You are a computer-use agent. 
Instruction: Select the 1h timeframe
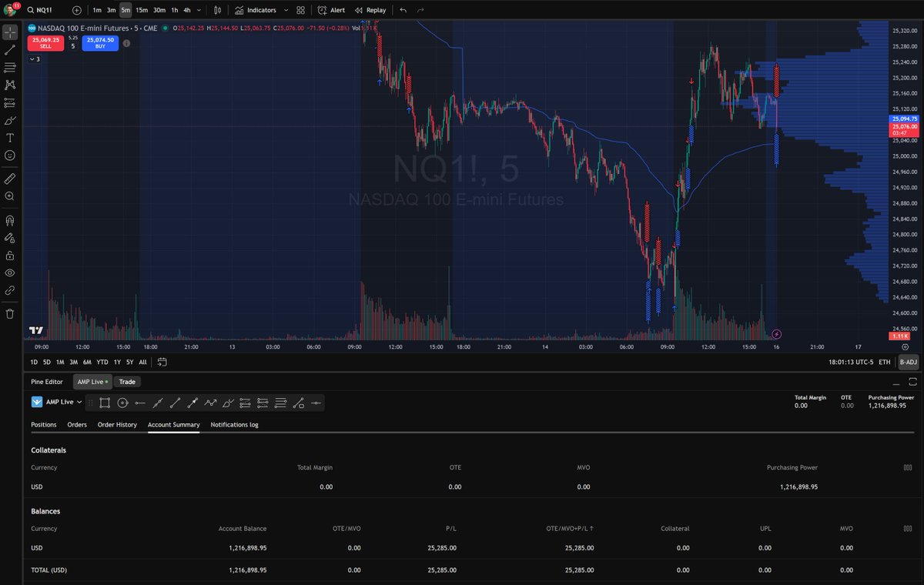(174, 10)
